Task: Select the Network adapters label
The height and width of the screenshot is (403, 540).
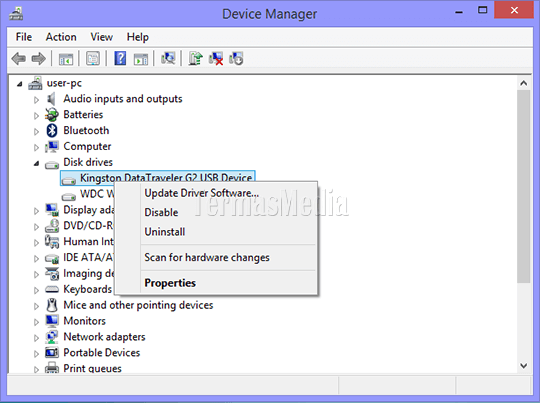Action: [x=104, y=337]
